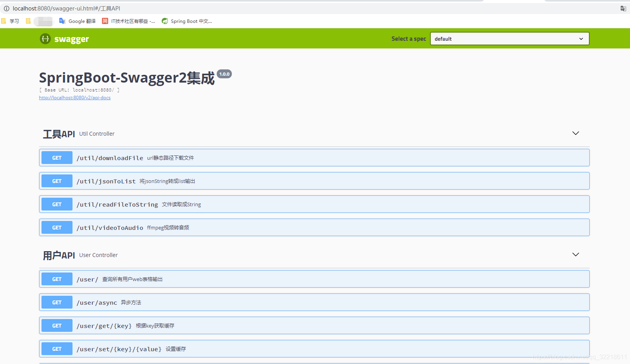Collapse the 用户API section chevron
Screen dimensions: 630x364
[x=575, y=255]
